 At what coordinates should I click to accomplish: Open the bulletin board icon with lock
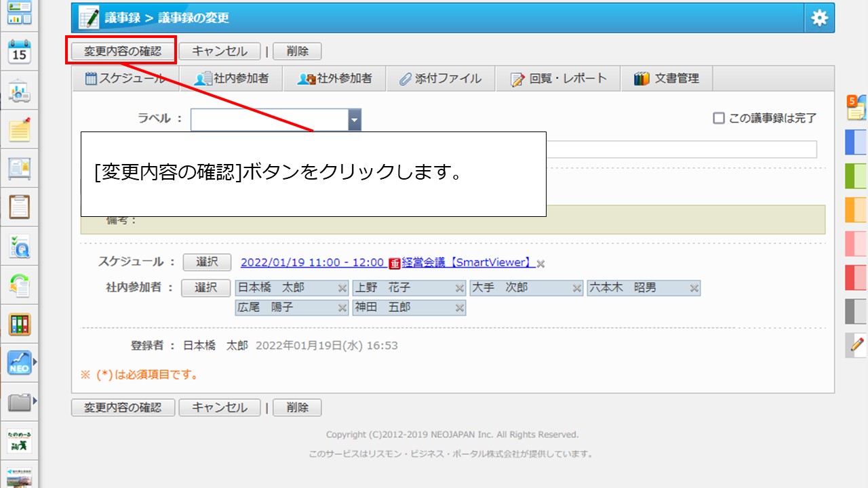(x=19, y=169)
